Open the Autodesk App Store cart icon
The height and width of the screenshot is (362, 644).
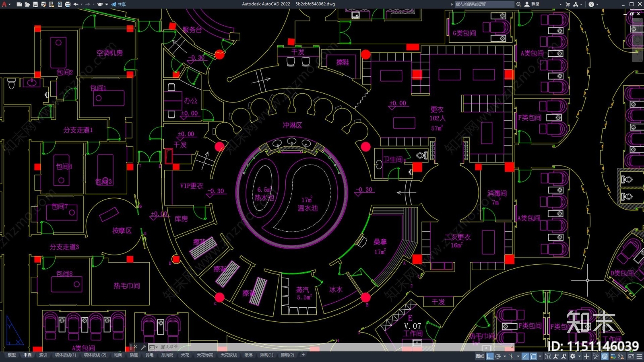point(568,4)
